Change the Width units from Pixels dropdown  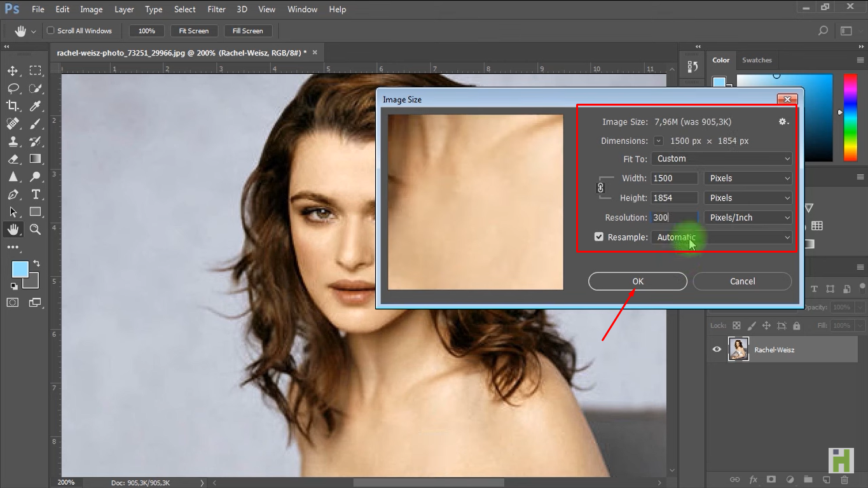pyautogui.click(x=748, y=178)
